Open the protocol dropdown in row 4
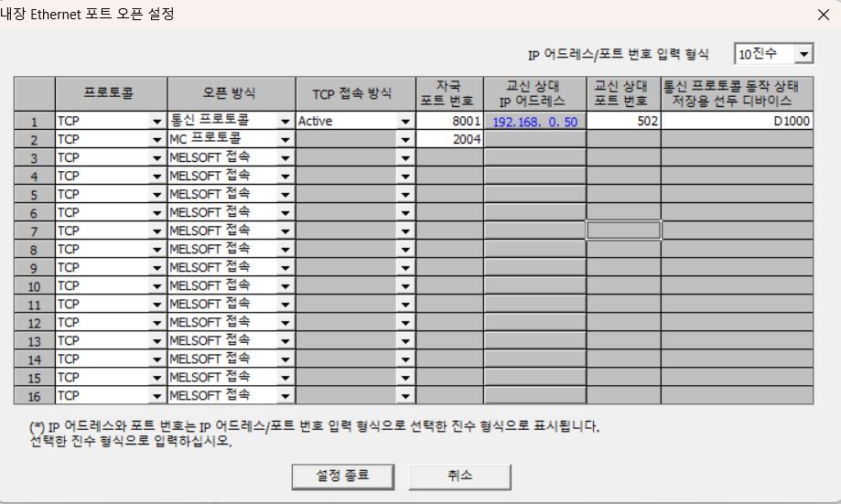This screenshot has width=841, height=504. [156, 177]
